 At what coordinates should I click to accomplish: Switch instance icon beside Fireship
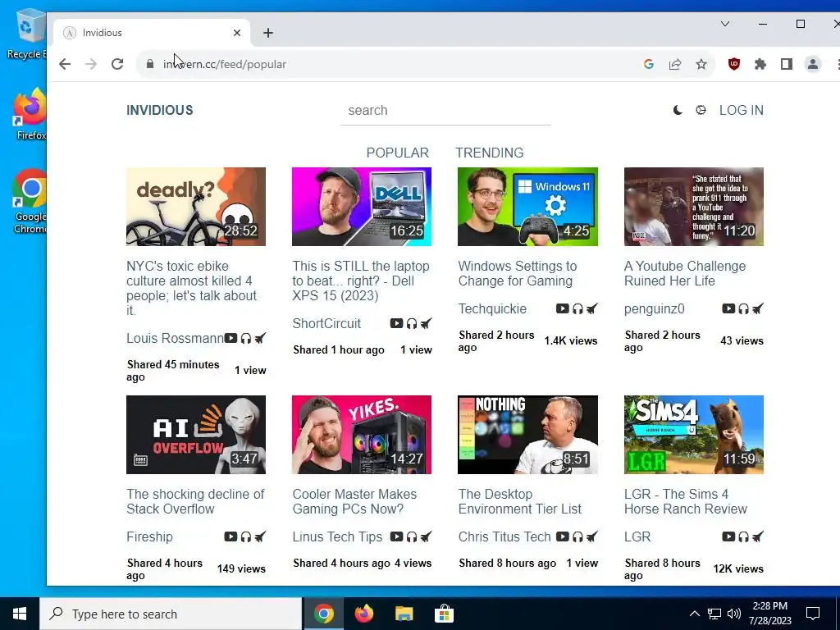(260, 536)
